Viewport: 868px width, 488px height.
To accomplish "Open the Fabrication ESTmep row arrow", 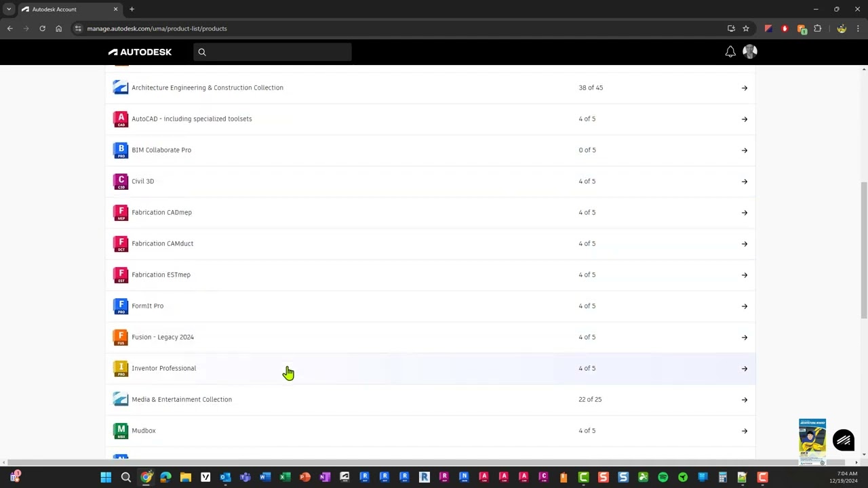I will (x=745, y=275).
